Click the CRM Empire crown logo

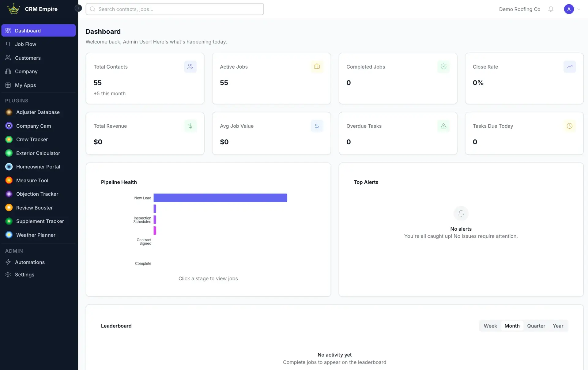click(14, 9)
